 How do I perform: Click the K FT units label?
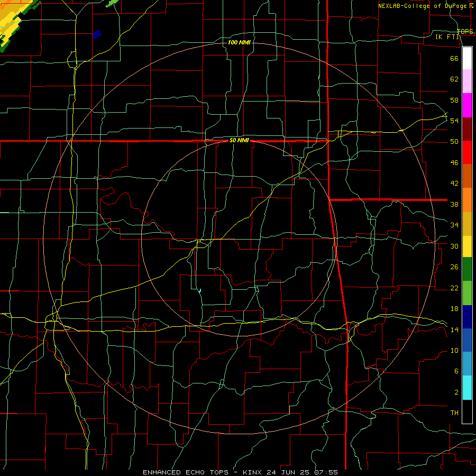click(447, 37)
